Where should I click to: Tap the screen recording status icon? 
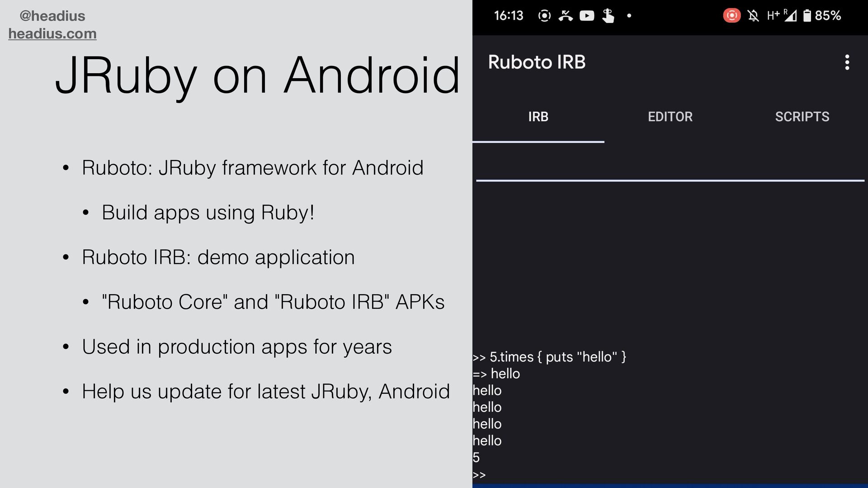pyautogui.click(x=544, y=16)
